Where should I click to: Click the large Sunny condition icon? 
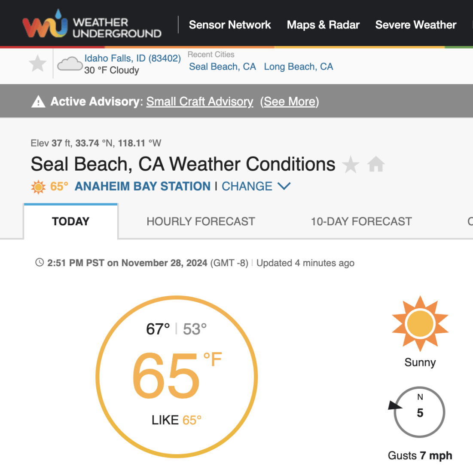[420, 324]
